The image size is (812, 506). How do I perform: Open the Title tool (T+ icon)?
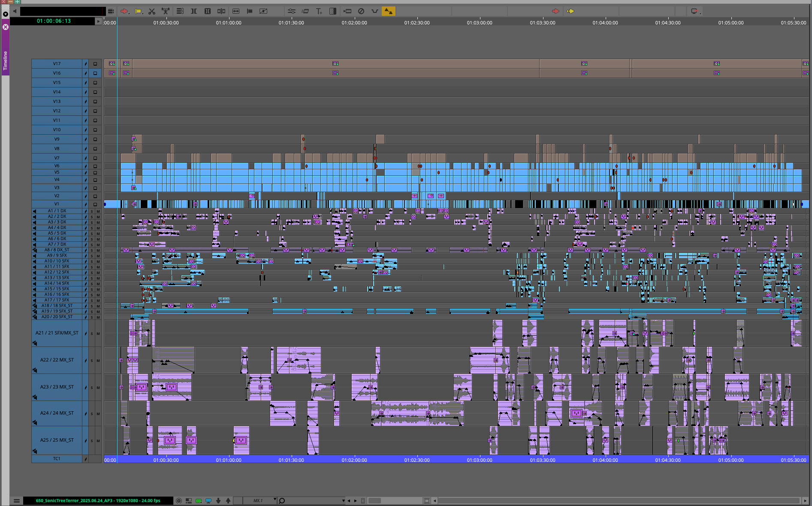(319, 11)
